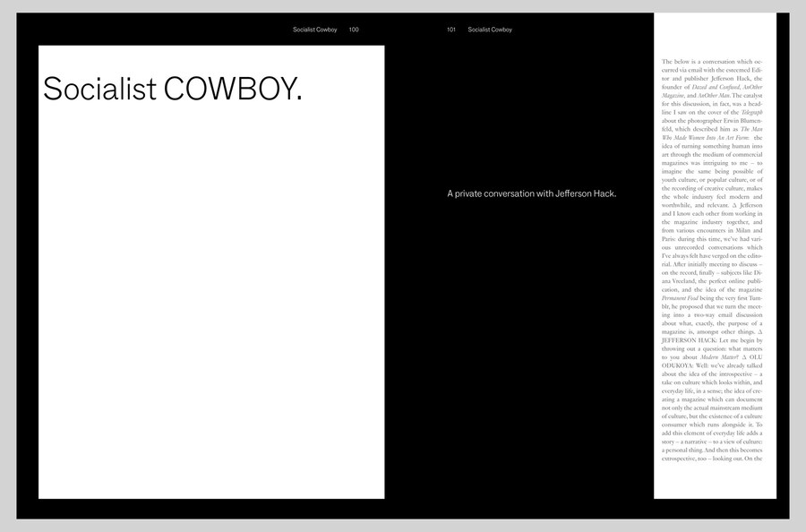The image size is (806, 532).
Task: Click the 'Socialist COWBOY.' headline
Action: pos(172,89)
